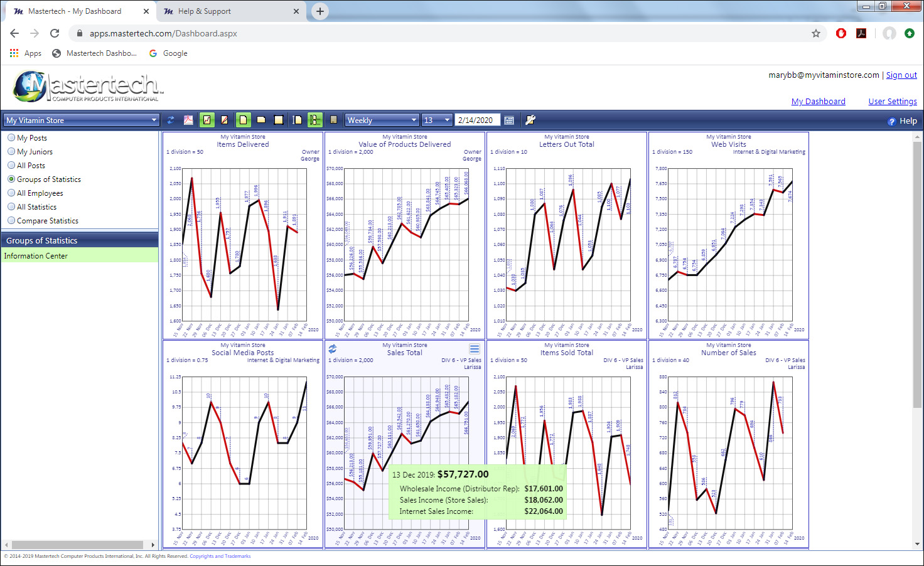This screenshot has height=566, width=924.
Task: Select Groups of Statistics radio button
Action: click(x=11, y=179)
